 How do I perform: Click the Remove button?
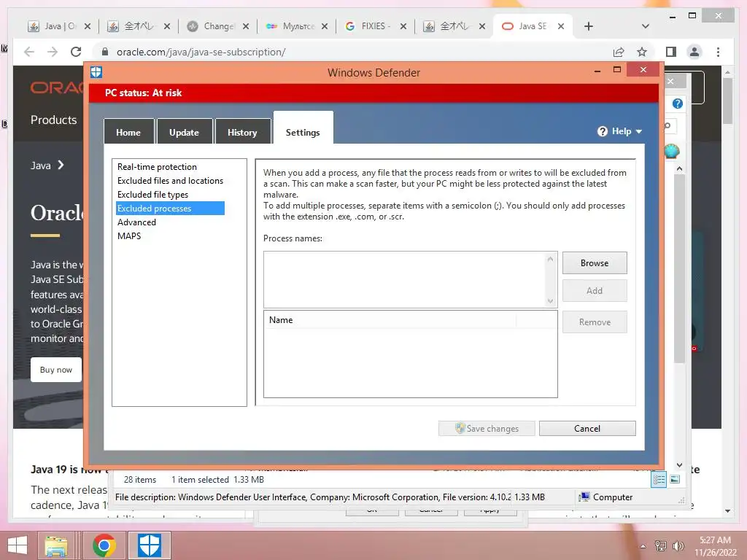595,322
